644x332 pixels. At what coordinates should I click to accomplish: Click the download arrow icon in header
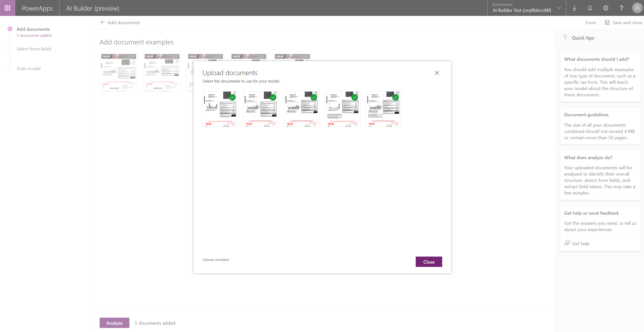point(574,8)
